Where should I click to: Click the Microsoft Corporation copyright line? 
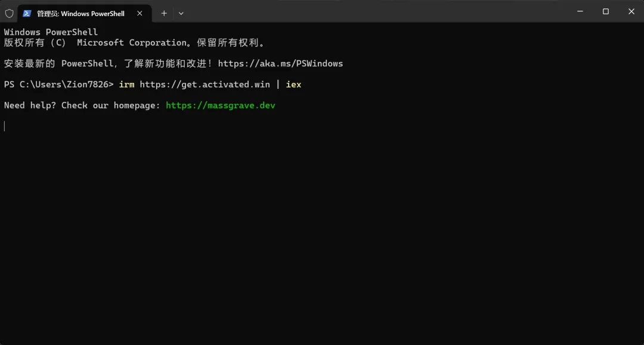click(135, 42)
